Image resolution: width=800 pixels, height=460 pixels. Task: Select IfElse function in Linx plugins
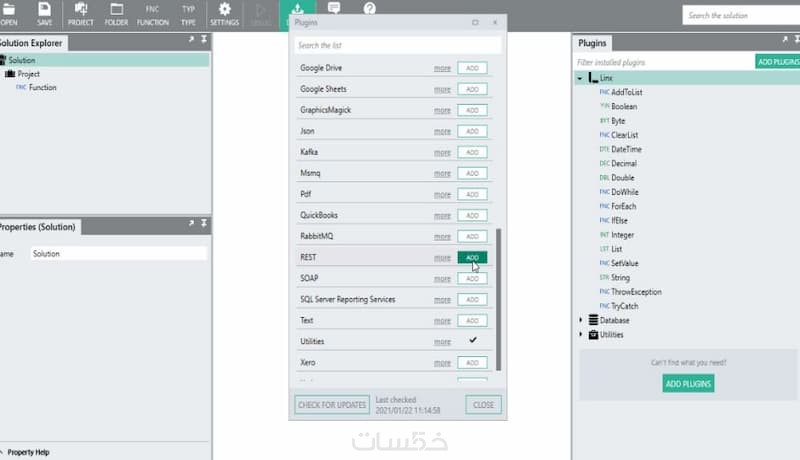point(614,221)
